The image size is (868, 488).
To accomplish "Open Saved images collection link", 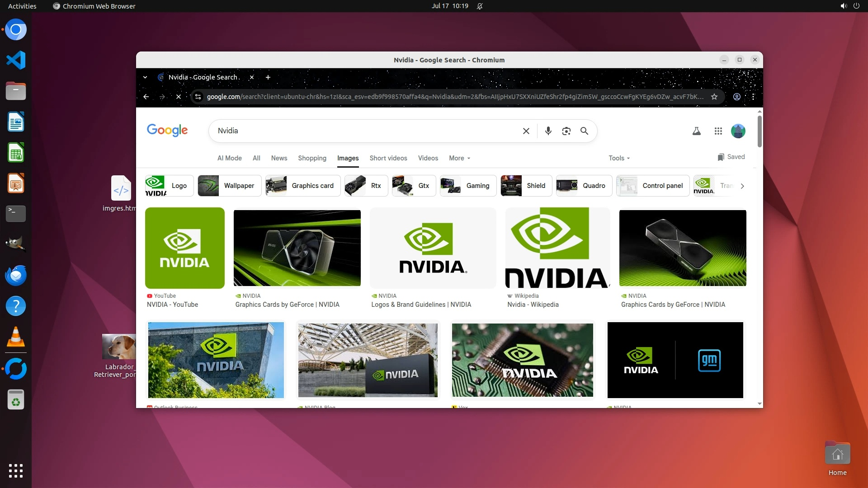I will click(731, 157).
